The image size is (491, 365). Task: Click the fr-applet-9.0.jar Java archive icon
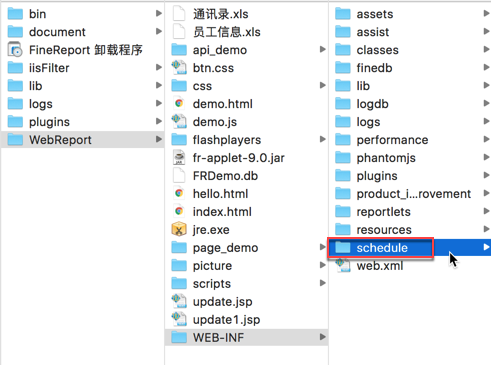179,158
